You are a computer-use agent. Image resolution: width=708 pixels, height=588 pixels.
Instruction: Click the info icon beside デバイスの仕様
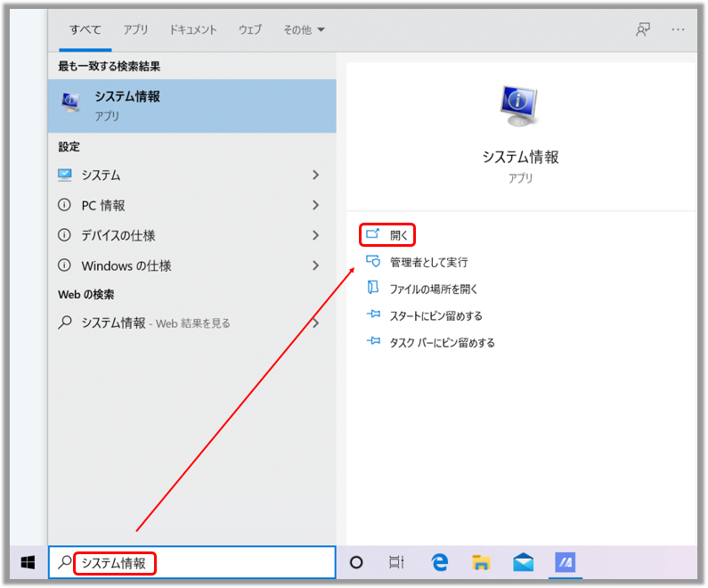65,235
